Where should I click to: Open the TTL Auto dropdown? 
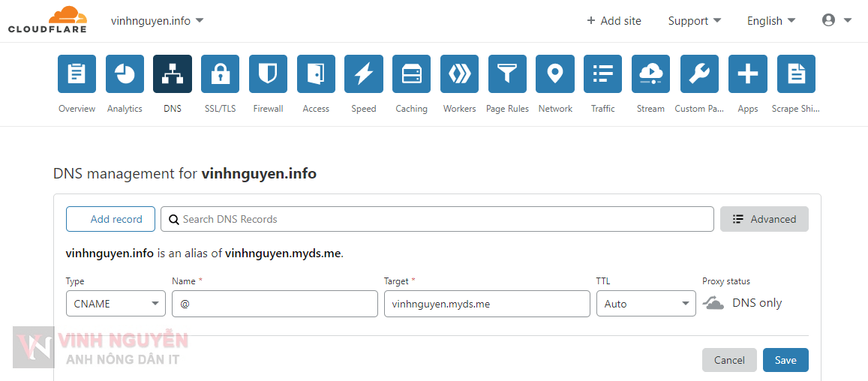[646, 304]
